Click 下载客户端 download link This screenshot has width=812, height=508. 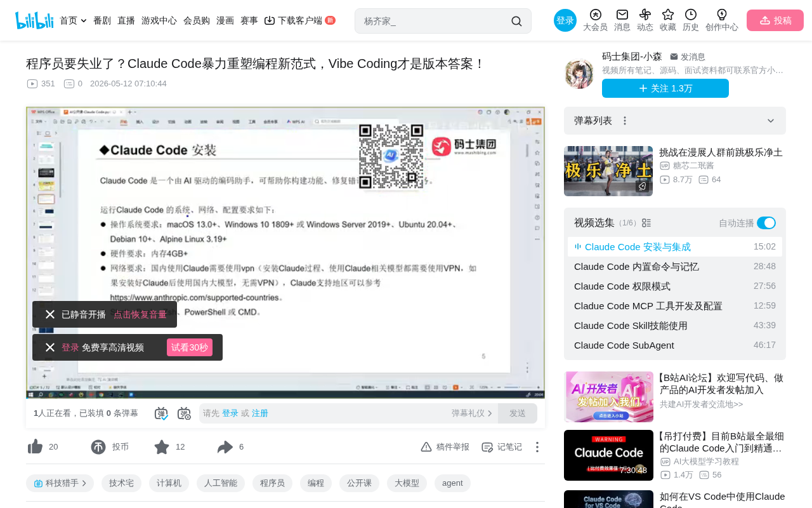(299, 20)
